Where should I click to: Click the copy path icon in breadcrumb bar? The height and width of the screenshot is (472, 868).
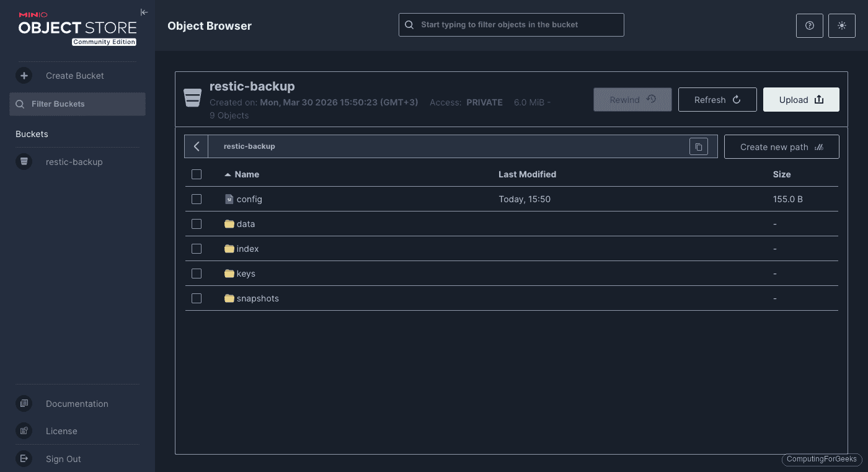(699, 146)
